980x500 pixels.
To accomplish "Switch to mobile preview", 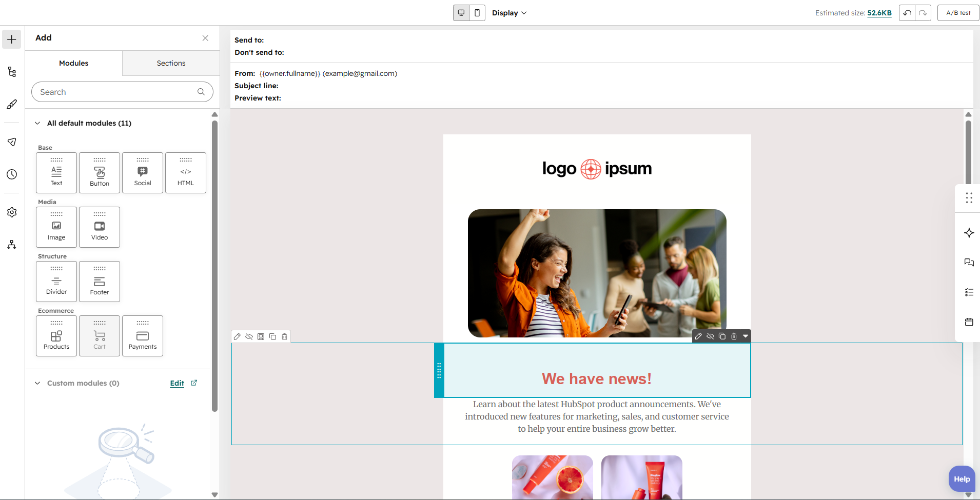I will [477, 13].
